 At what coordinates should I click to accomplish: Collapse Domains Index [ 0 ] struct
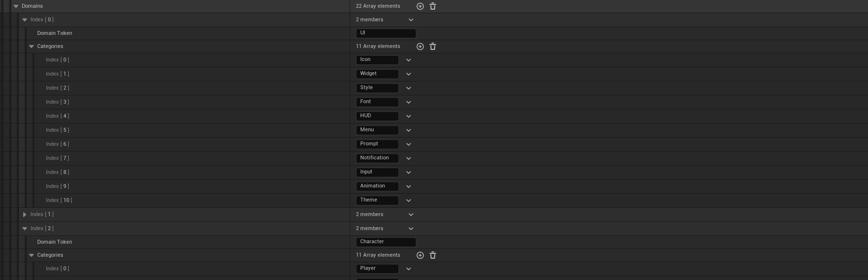[25, 20]
